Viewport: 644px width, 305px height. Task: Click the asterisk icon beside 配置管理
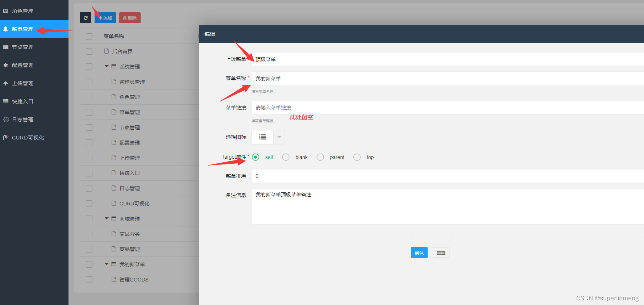pyautogui.click(x=5, y=65)
